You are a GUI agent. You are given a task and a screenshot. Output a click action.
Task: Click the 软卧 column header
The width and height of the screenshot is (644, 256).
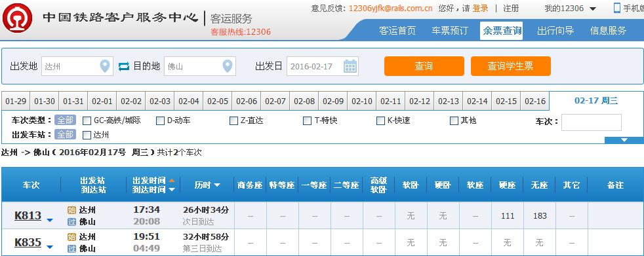click(x=411, y=185)
